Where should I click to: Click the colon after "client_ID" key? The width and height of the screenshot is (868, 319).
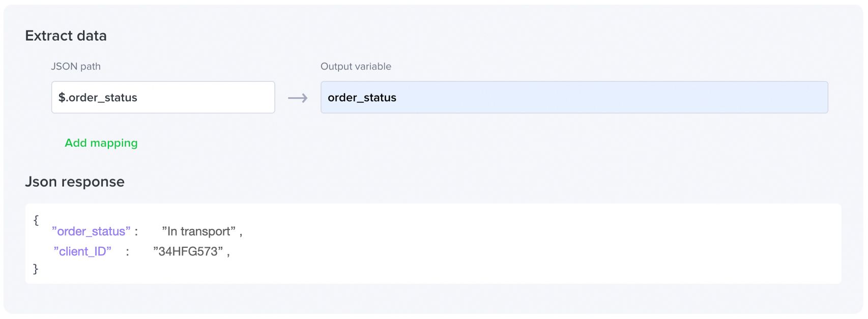click(x=128, y=252)
